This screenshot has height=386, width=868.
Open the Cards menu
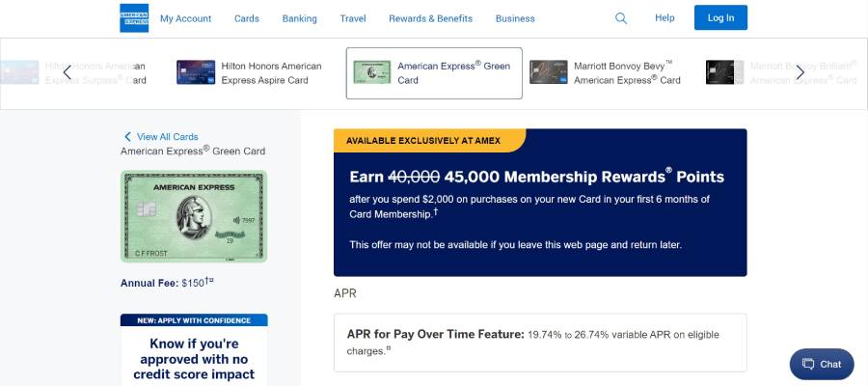point(246,18)
